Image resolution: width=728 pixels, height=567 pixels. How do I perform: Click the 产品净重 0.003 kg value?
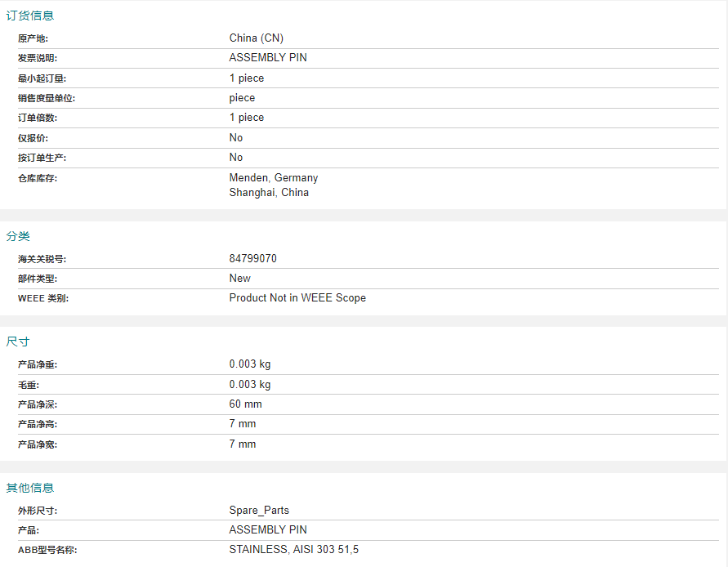point(250,364)
